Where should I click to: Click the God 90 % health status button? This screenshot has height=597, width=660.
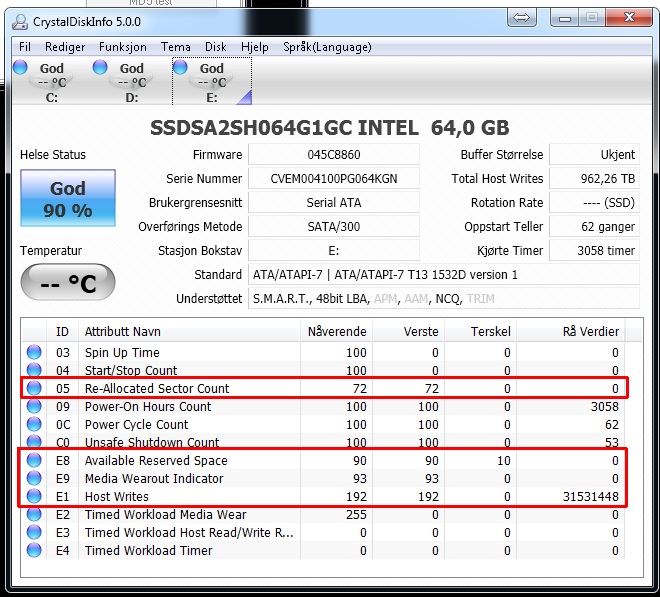(68, 198)
